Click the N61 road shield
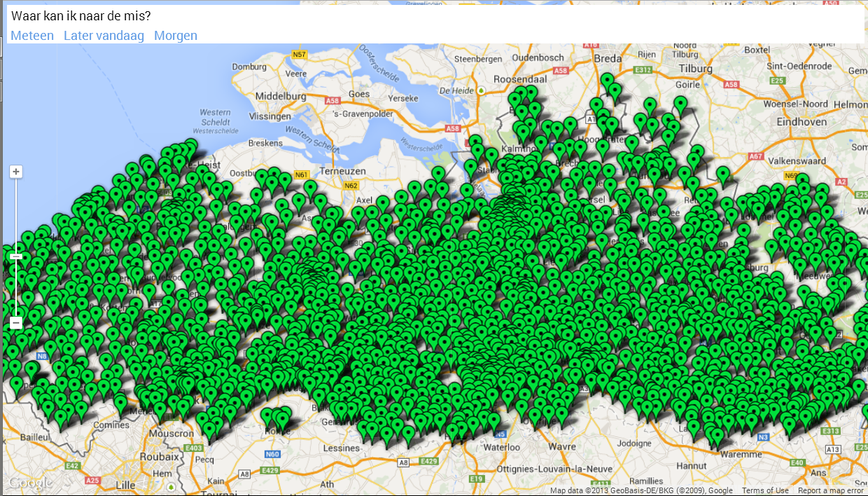 (302, 174)
